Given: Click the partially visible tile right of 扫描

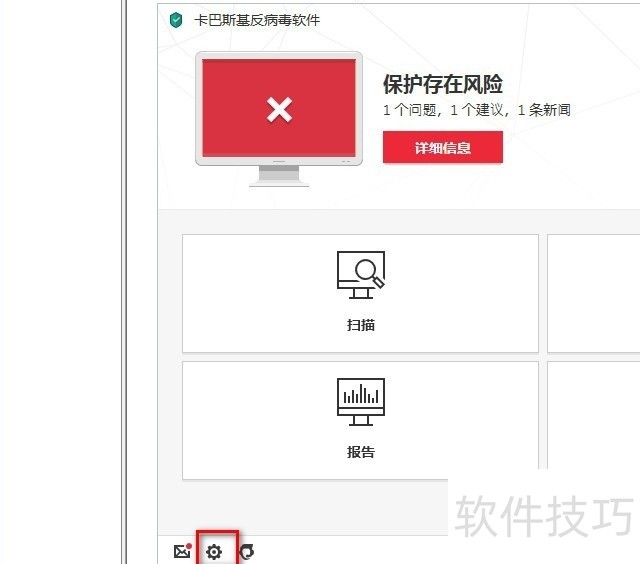Looking at the screenshot, I should [x=594, y=293].
